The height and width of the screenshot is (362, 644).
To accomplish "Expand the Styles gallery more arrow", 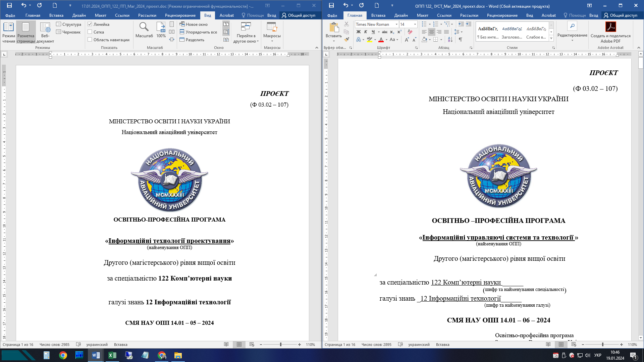I will pyautogui.click(x=551, y=38).
